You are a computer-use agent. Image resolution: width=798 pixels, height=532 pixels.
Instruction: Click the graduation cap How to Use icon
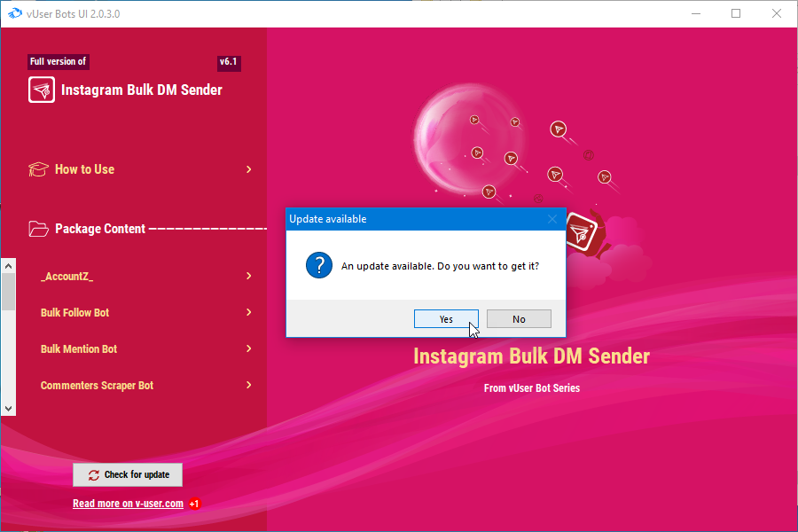click(x=38, y=169)
